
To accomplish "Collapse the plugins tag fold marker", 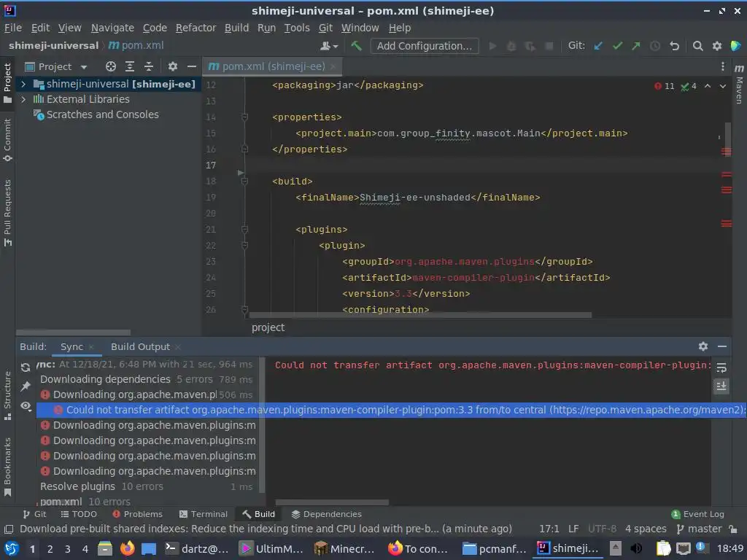I will (244, 230).
